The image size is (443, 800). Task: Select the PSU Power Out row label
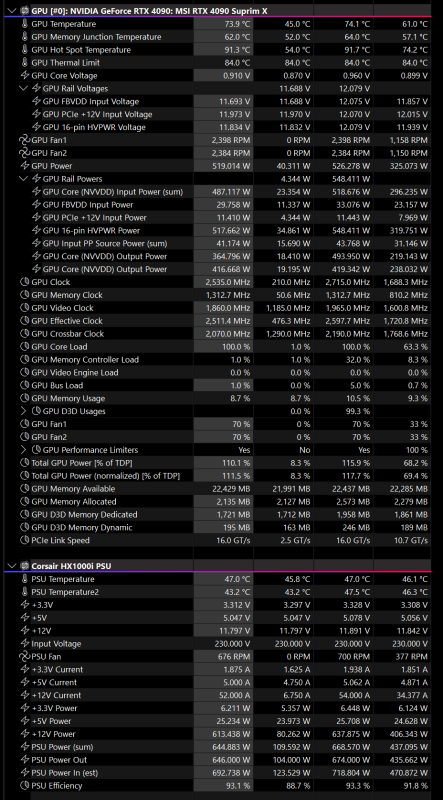[59, 760]
